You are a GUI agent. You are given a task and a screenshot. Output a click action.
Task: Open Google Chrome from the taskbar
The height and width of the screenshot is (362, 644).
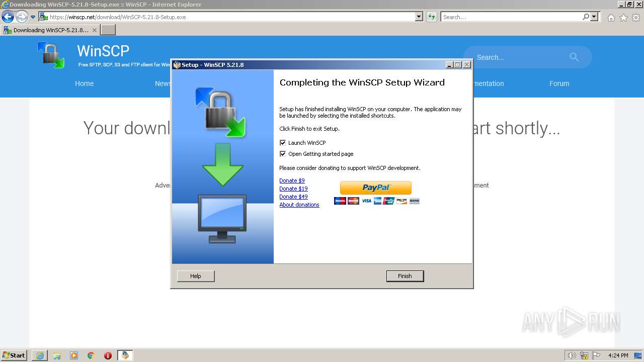point(91,355)
